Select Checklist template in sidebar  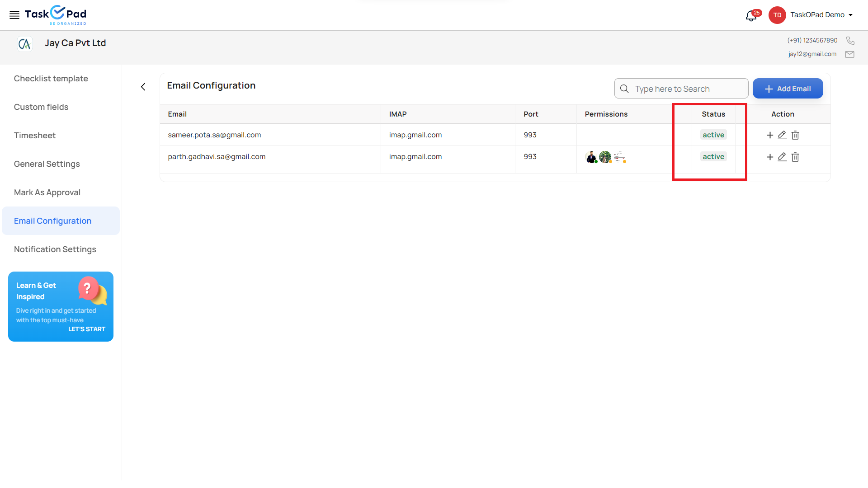click(51, 79)
